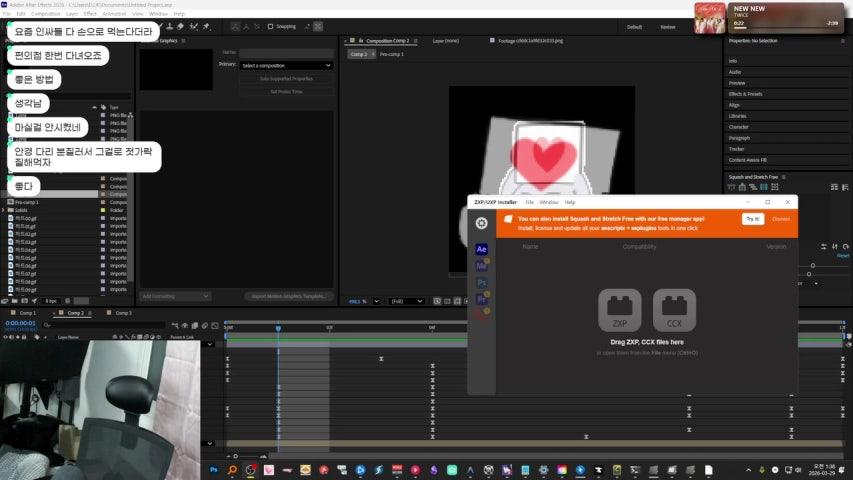Dismiss the orange installer banner
Viewport: 853px width, 480px height.
pyautogui.click(x=781, y=218)
